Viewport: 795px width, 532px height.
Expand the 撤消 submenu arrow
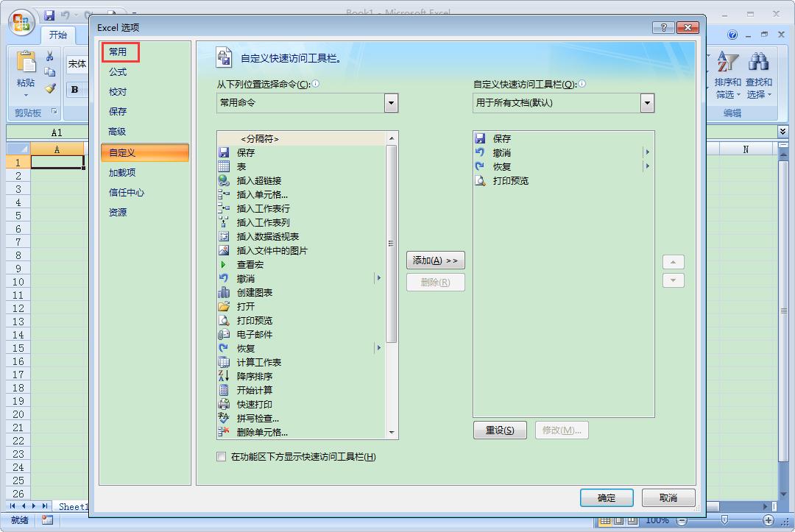(380, 278)
